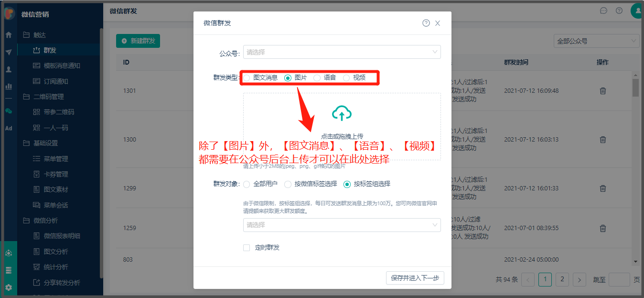The width and height of the screenshot is (644, 298).
Task: Click the user profile icon in the left rail
Action: pyautogui.click(x=9, y=69)
